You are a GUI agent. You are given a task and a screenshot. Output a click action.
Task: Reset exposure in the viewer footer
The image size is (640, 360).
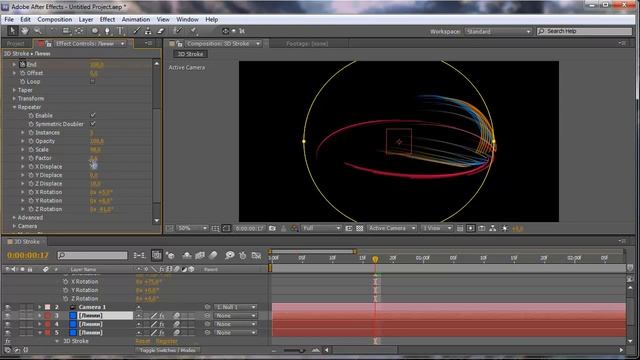coord(505,228)
